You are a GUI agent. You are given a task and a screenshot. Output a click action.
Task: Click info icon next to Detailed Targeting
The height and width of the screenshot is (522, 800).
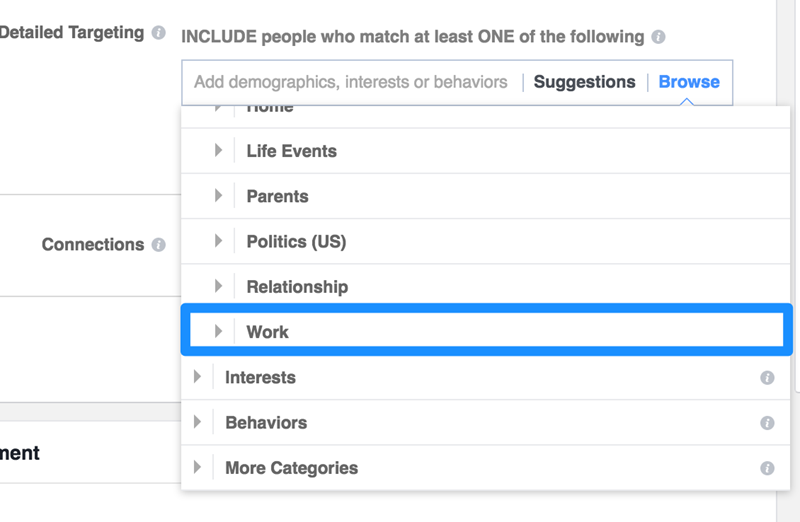click(158, 33)
